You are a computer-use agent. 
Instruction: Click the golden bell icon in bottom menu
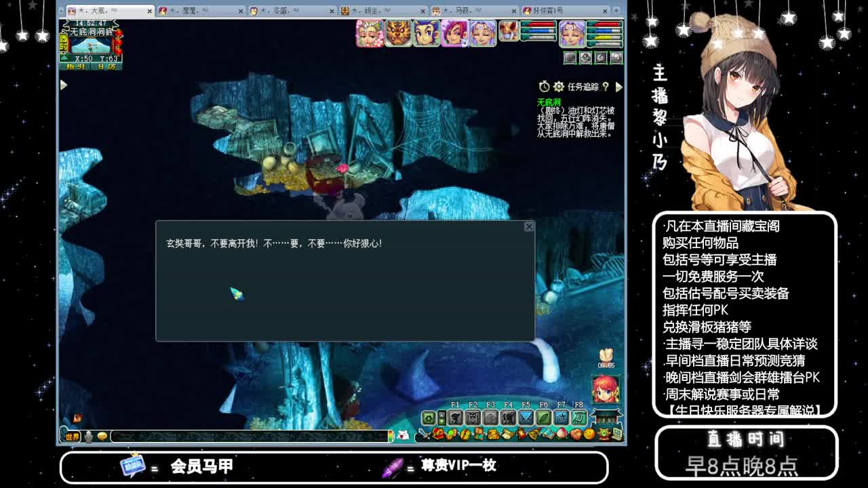tap(536, 434)
